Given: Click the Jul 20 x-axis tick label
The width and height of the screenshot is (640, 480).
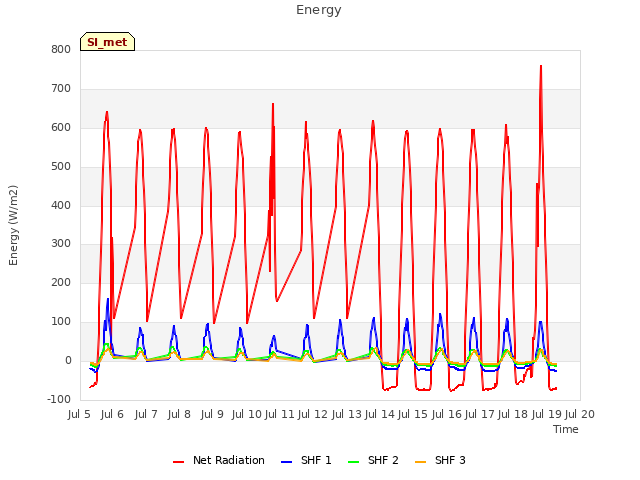Looking at the screenshot, I should click(x=580, y=414).
